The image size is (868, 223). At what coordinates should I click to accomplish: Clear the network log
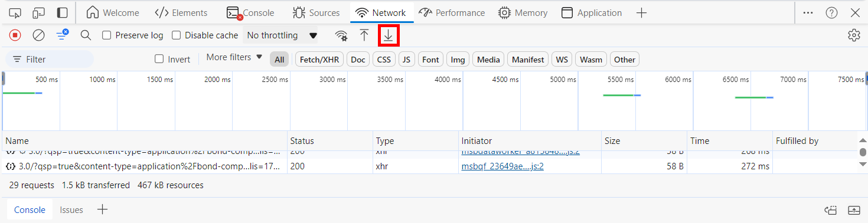38,35
